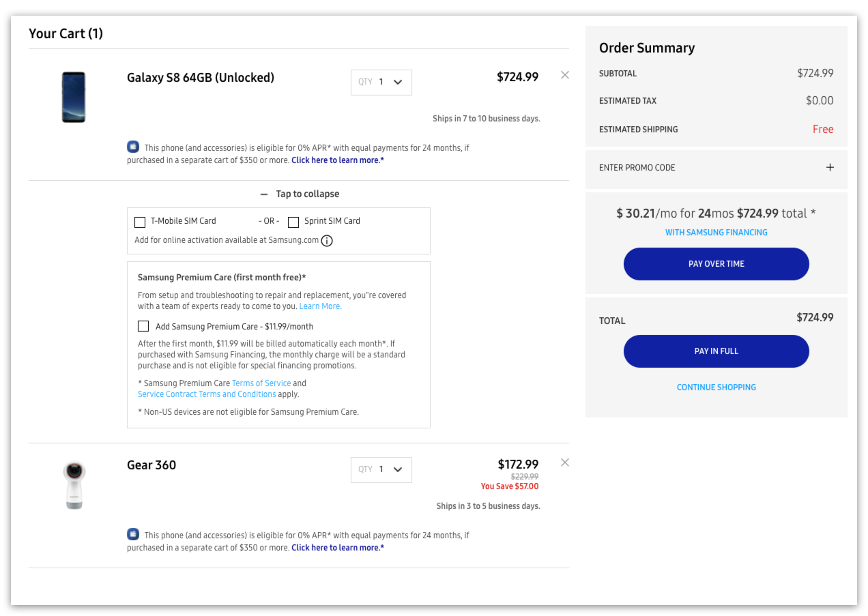The width and height of the screenshot is (868, 616).
Task: Click With Samsung Financing link
Action: click(x=716, y=233)
